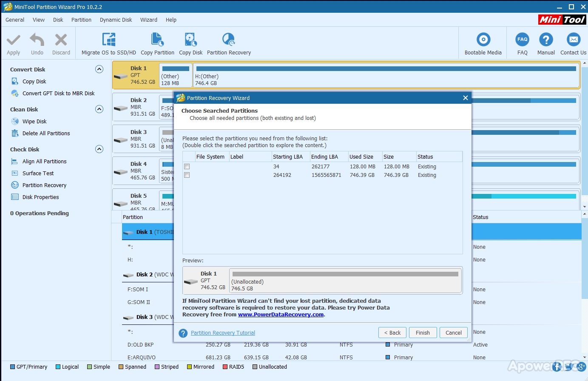
Task: Click the Migrate OS to SSD/HD icon
Action: (109, 40)
